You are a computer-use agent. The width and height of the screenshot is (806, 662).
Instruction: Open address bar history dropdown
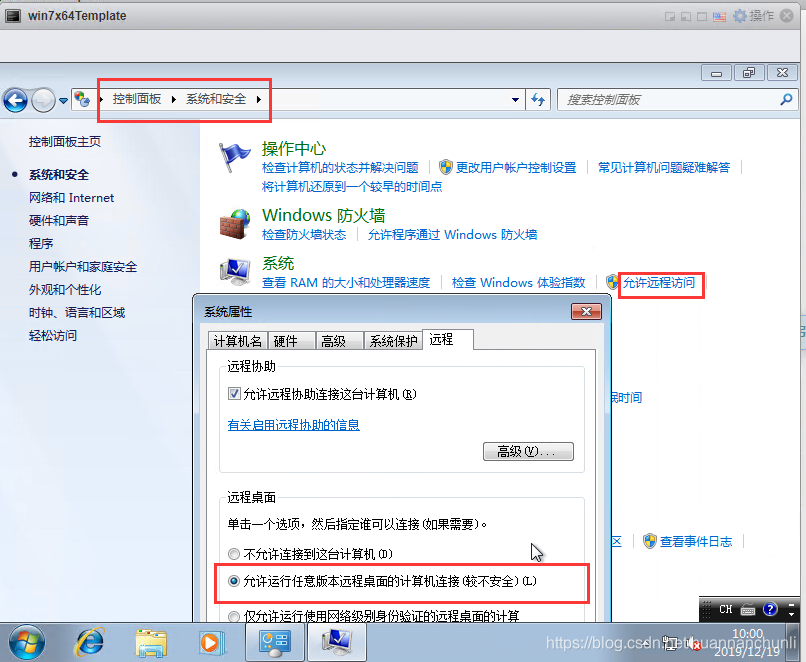point(515,100)
